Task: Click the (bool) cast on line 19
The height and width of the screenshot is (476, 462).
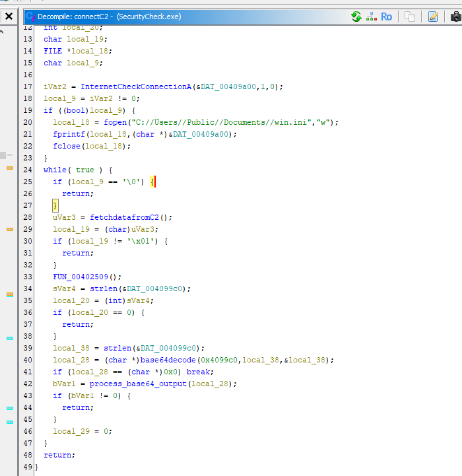Action: click(x=76, y=110)
